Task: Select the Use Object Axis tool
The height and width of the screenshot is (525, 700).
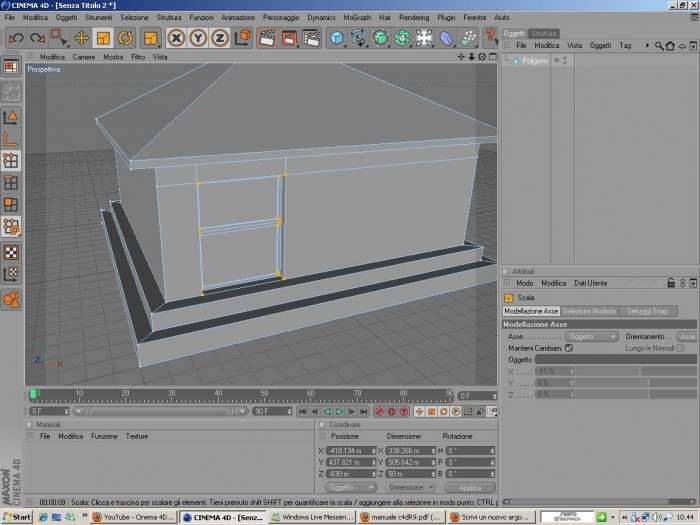Action: (x=11, y=139)
